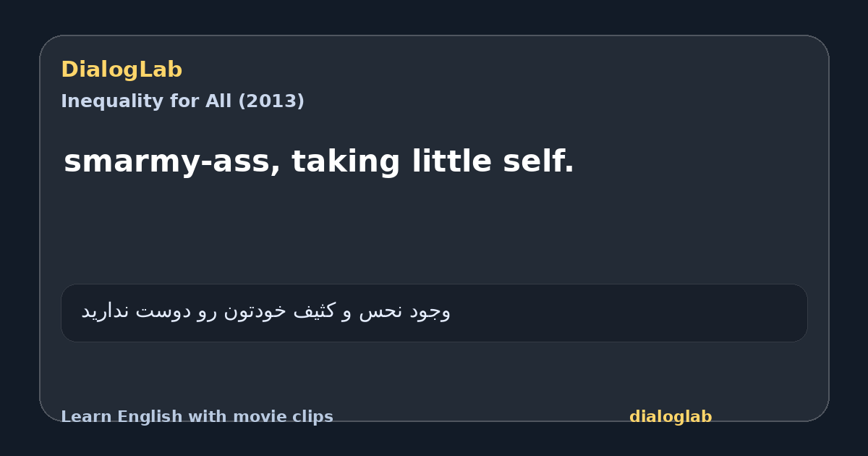868x456 pixels.
Task: Open the yellow 'dialoglab' footer link
Action: point(671,417)
